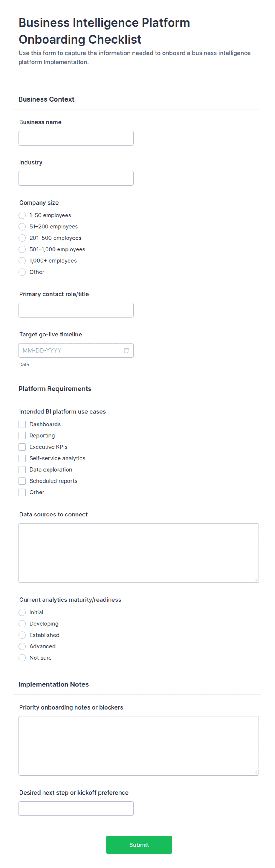Viewport: 275px width, 868px height.
Task: Check the Dashboards use case
Action: click(22, 424)
